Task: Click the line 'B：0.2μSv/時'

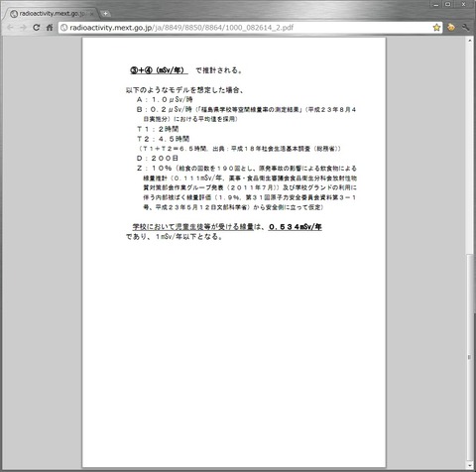Action: [164, 109]
